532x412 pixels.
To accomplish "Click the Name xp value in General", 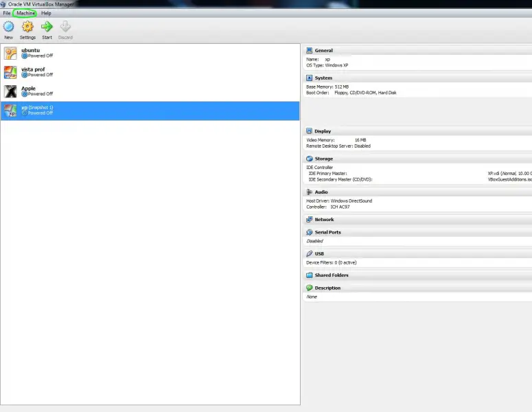I will coord(327,59).
